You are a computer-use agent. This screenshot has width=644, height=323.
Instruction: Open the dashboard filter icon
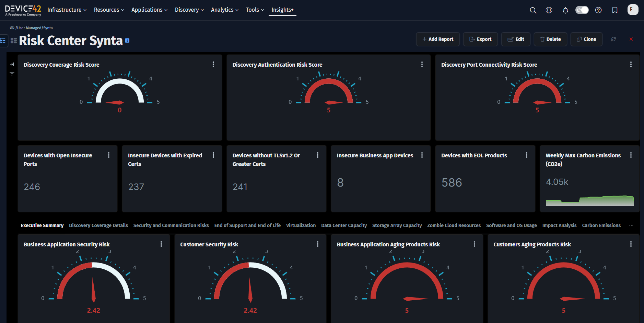pos(12,74)
